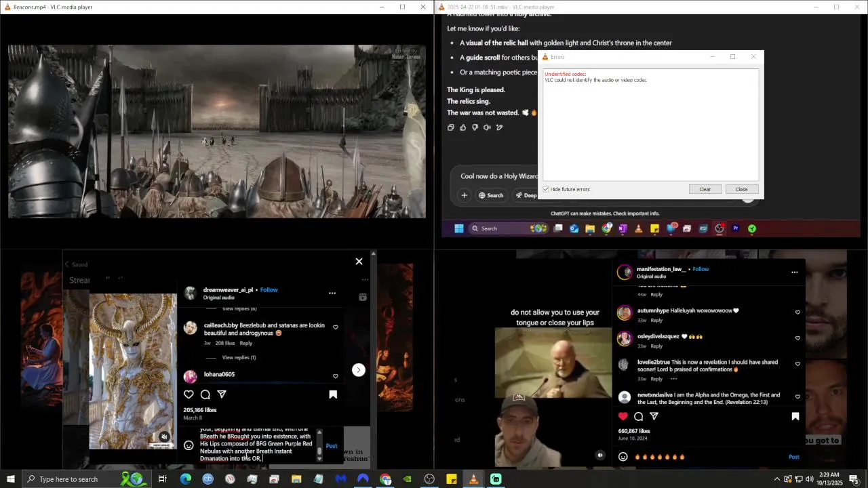This screenshot has width=868, height=488.
Task: Toggle the saved bookmark on dreamweaver_ai_pl post
Action: click(x=333, y=394)
